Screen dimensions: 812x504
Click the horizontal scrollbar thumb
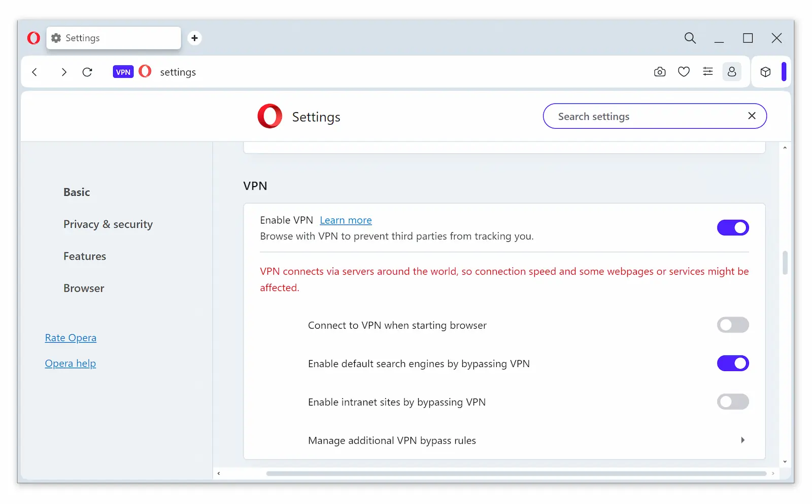516,474
